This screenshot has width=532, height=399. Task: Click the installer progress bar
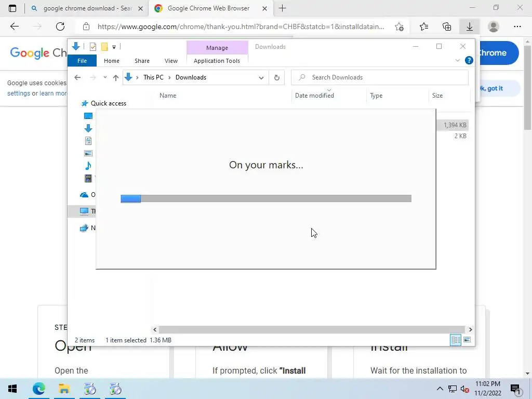pyautogui.click(x=266, y=198)
